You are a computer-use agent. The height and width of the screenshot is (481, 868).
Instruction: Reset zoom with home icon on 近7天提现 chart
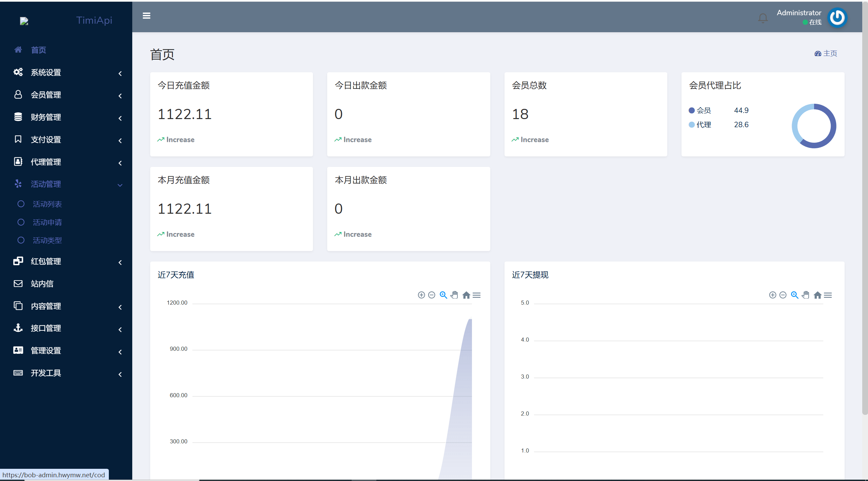tap(817, 295)
